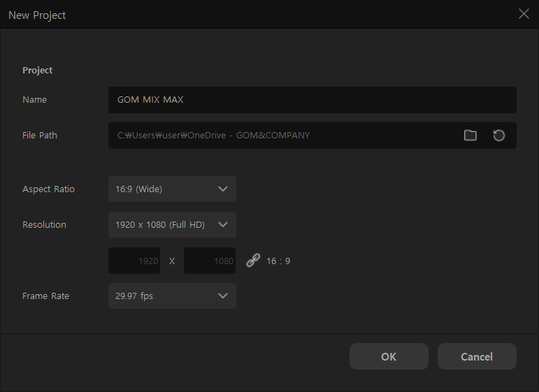Click the Project section heading
Image resolution: width=539 pixels, height=392 pixels.
coord(38,71)
